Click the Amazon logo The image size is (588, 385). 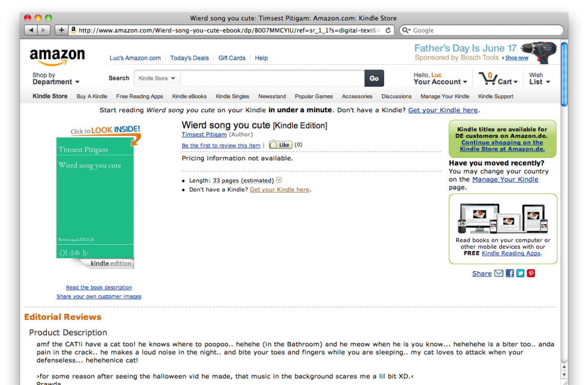tap(57, 57)
